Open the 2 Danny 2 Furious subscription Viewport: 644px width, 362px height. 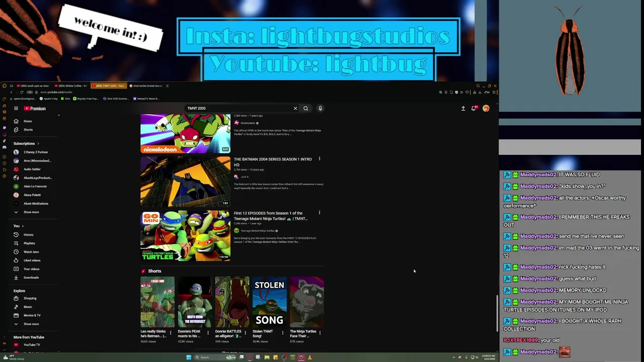coord(35,152)
